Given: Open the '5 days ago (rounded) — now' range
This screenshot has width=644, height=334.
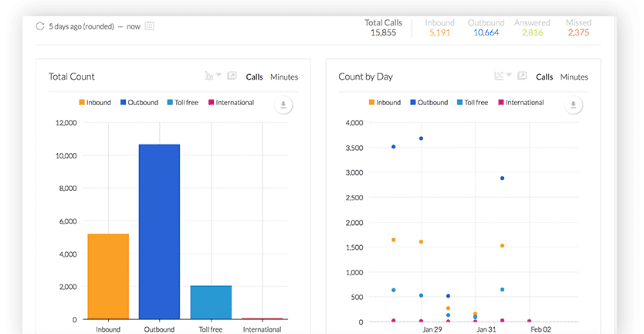Looking at the screenshot, I should pos(94,26).
